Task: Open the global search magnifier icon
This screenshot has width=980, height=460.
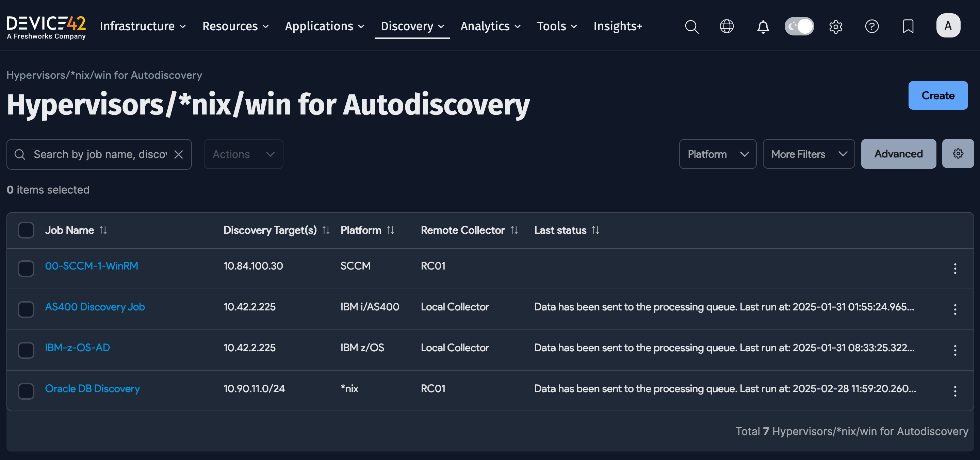Action: tap(692, 27)
